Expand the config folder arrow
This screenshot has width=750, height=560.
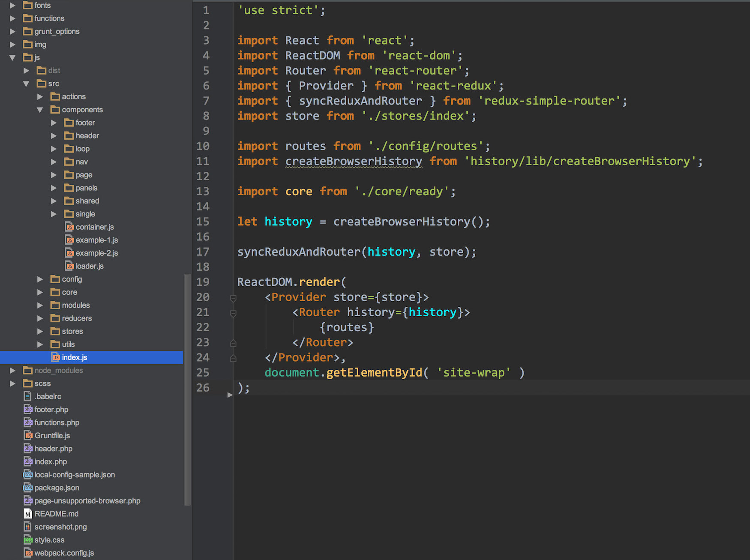click(40, 279)
